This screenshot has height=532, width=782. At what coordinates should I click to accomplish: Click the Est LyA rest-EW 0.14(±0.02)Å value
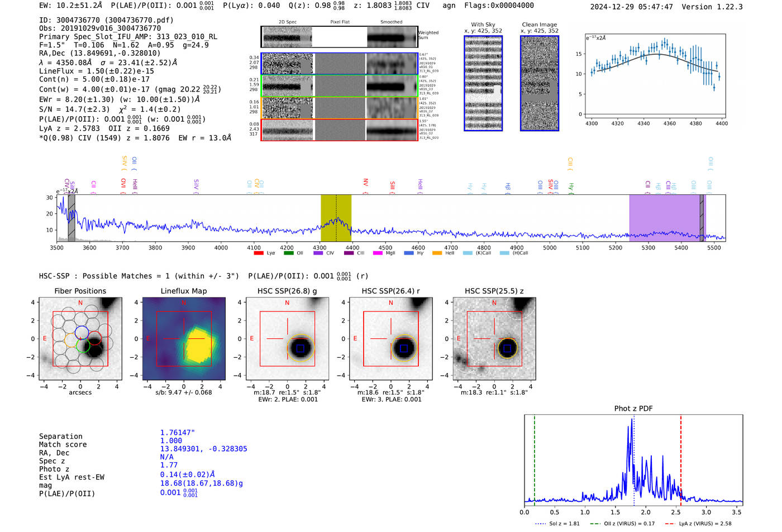point(187,474)
